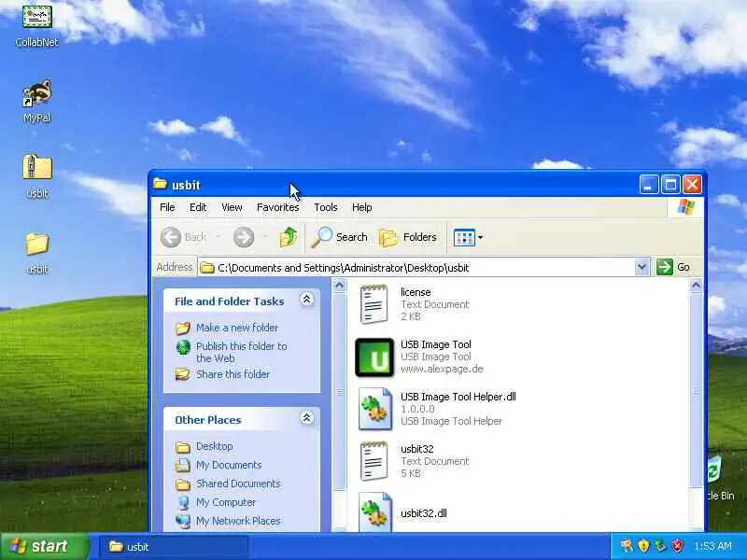Screen dimensions: 747x560
Task: Select the usbit32.dll file name
Action: point(424,513)
